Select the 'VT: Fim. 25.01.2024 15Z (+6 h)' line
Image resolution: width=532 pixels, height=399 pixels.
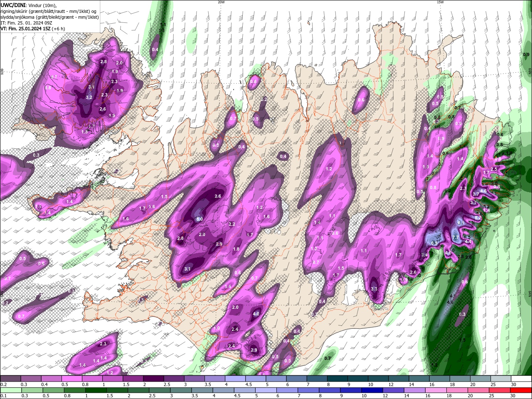pos(32,29)
